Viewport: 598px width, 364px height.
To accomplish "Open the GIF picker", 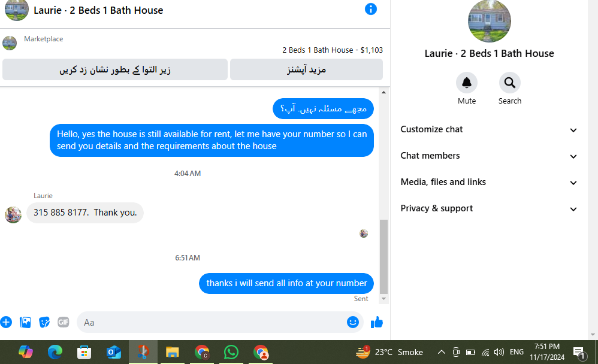I will [64, 322].
